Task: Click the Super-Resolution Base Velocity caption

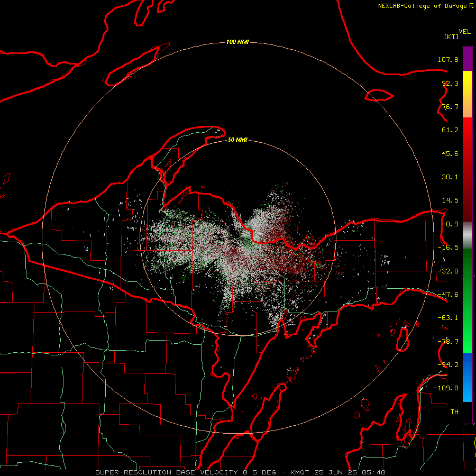Action: click(241, 472)
